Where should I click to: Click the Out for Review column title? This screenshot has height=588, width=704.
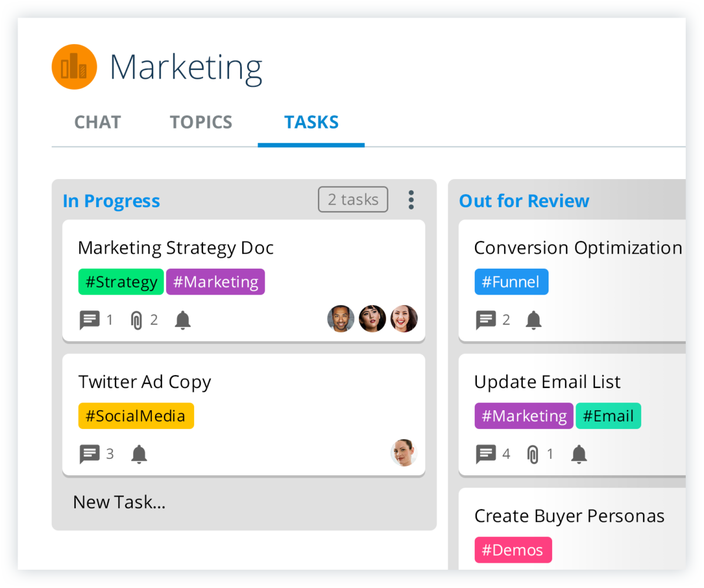point(524,201)
